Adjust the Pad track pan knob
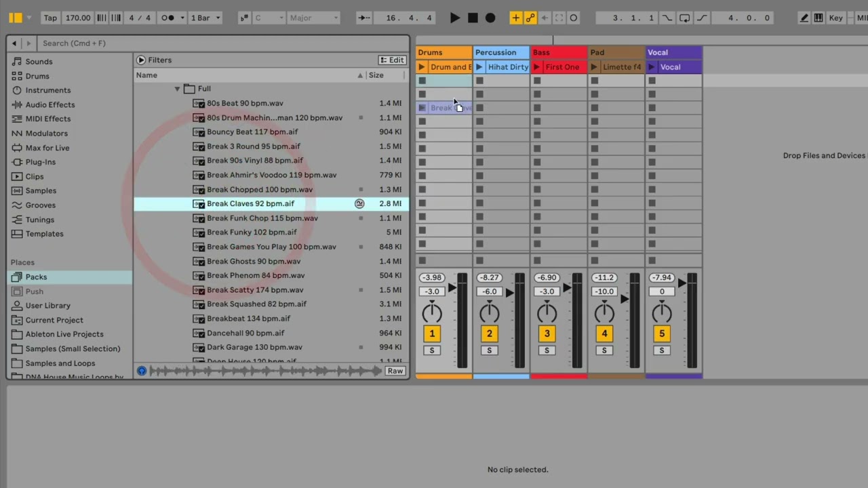This screenshot has height=488, width=868. (604, 312)
